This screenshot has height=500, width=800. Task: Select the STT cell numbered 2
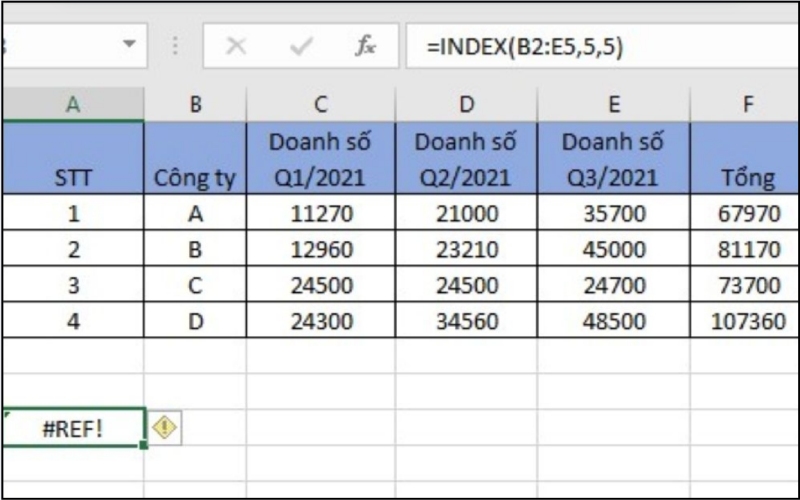point(73,248)
